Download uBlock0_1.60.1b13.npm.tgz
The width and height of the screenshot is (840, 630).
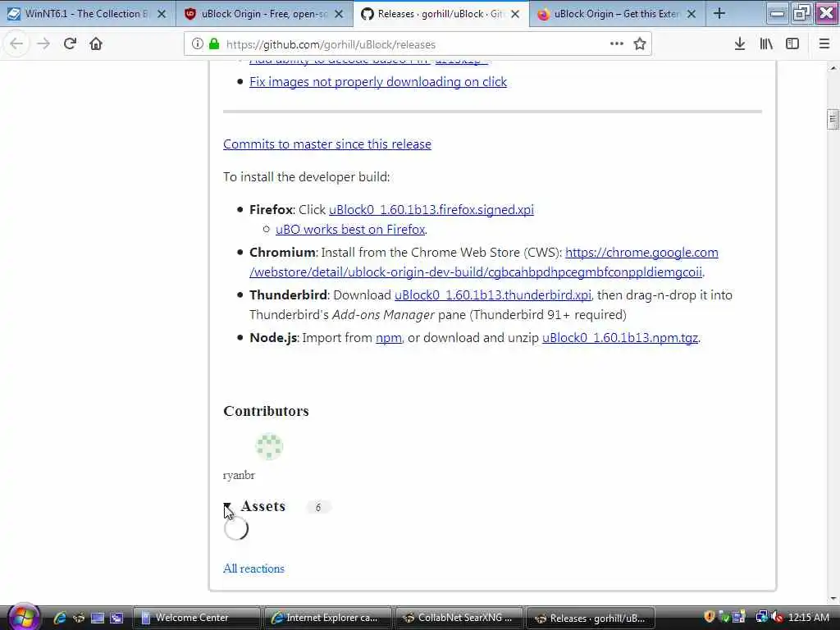click(x=620, y=338)
